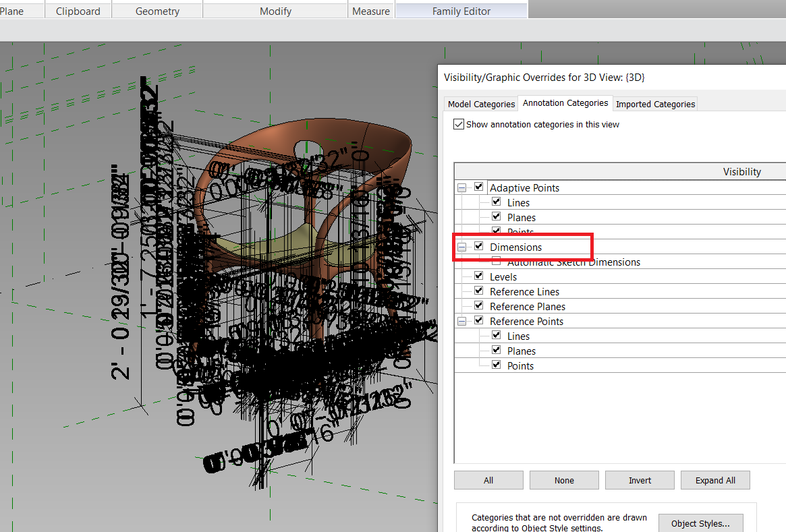Collapse the Dimensions tree node
Image resolution: width=786 pixels, height=532 pixels.
(x=461, y=247)
